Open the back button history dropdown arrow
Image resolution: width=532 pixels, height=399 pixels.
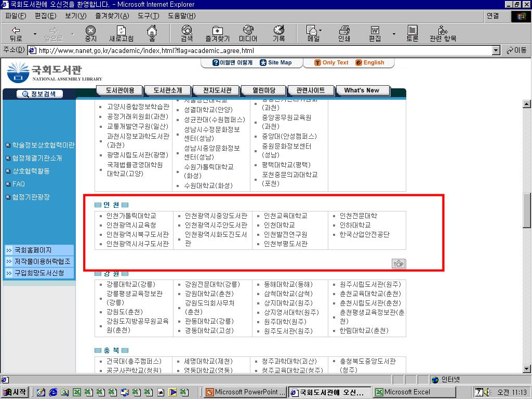pos(35,34)
